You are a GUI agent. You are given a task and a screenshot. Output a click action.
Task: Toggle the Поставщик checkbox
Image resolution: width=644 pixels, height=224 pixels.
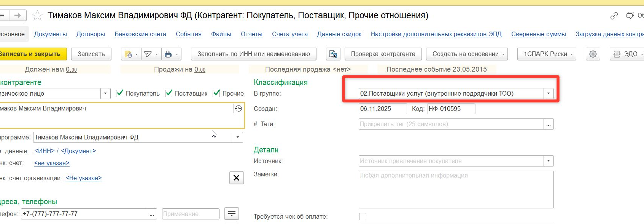169,93
